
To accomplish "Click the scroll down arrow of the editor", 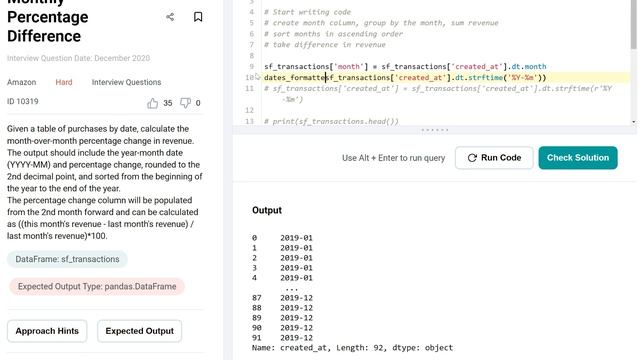I will pyautogui.click(x=633, y=122).
